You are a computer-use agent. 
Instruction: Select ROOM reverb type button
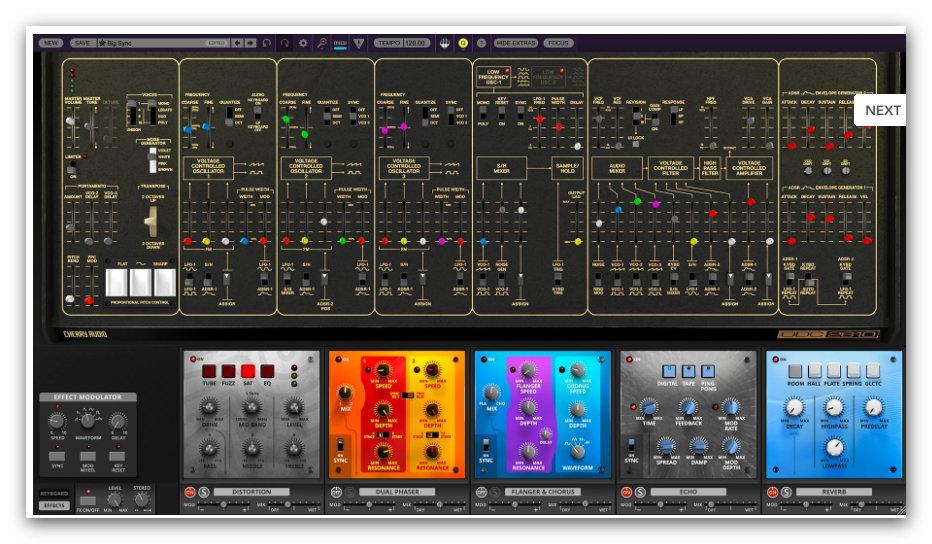tap(795, 371)
